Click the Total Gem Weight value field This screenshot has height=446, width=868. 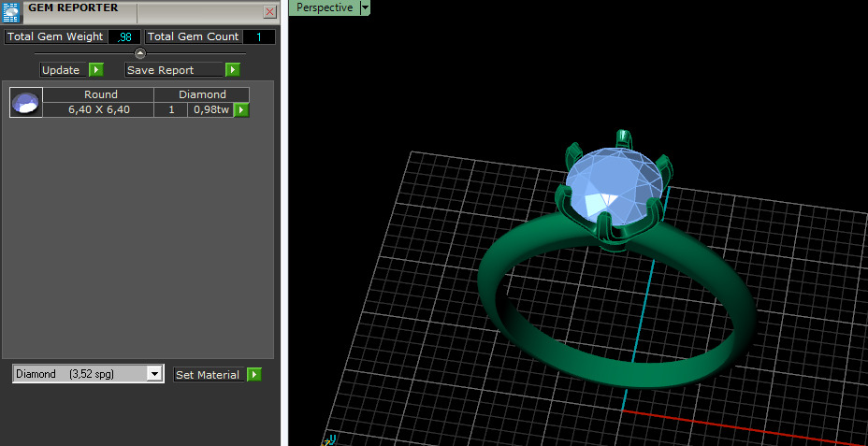coord(124,37)
